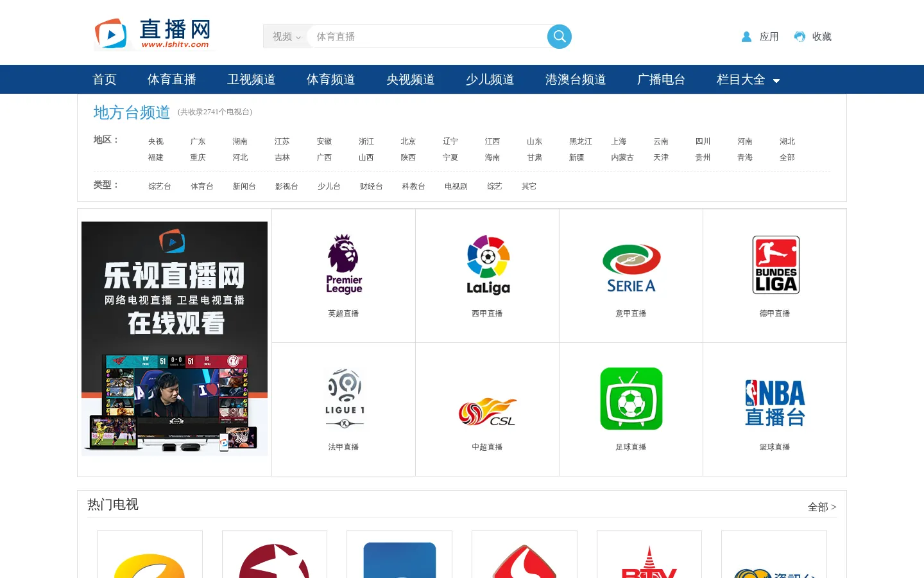Filter by type 体育台

tap(202, 186)
